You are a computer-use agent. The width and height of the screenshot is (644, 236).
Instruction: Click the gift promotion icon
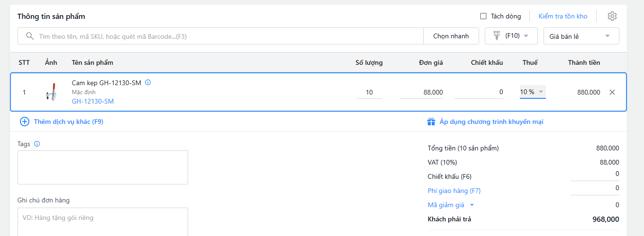tap(431, 122)
